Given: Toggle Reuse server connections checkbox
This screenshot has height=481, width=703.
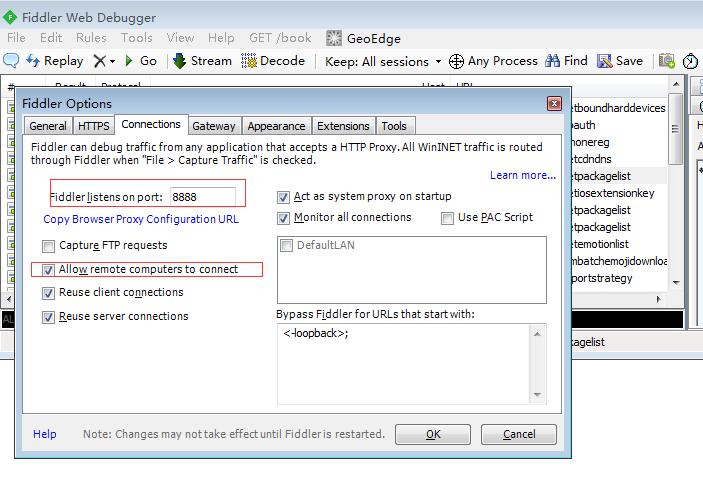Looking at the screenshot, I should (x=48, y=317).
